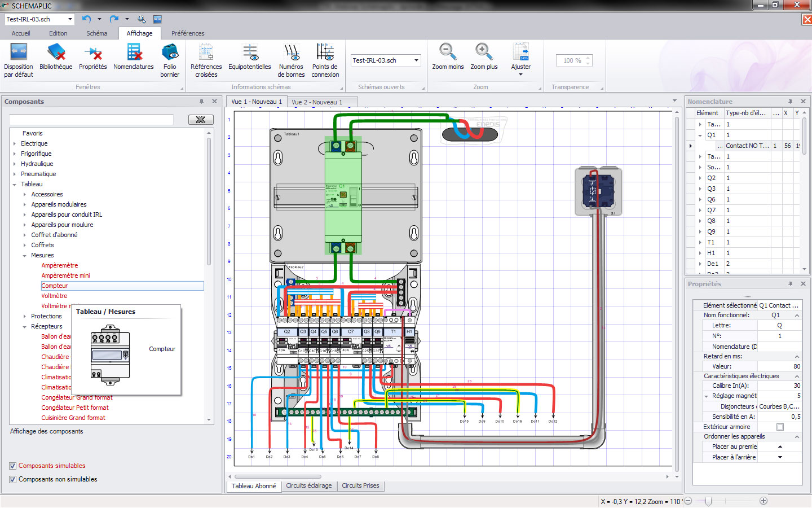The image size is (812, 508).
Task: Uncheck the Composants simulables checkbox
Action: click(x=13, y=466)
